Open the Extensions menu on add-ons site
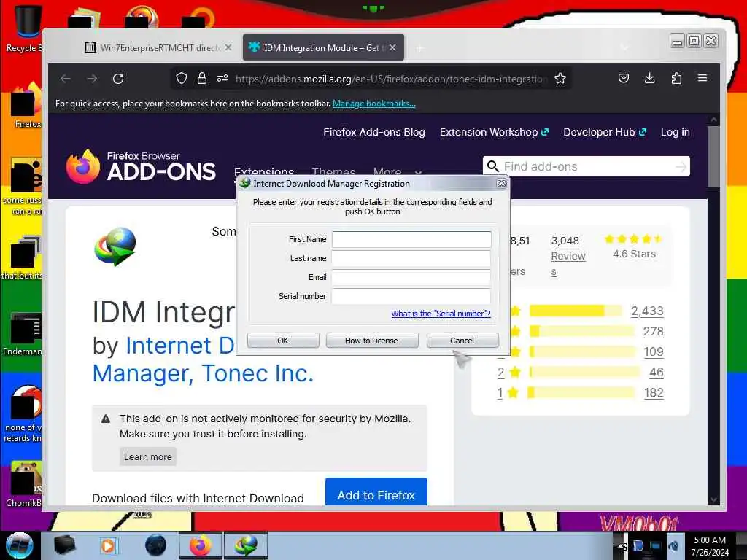Viewport: 747px width, 560px height. coord(264,171)
